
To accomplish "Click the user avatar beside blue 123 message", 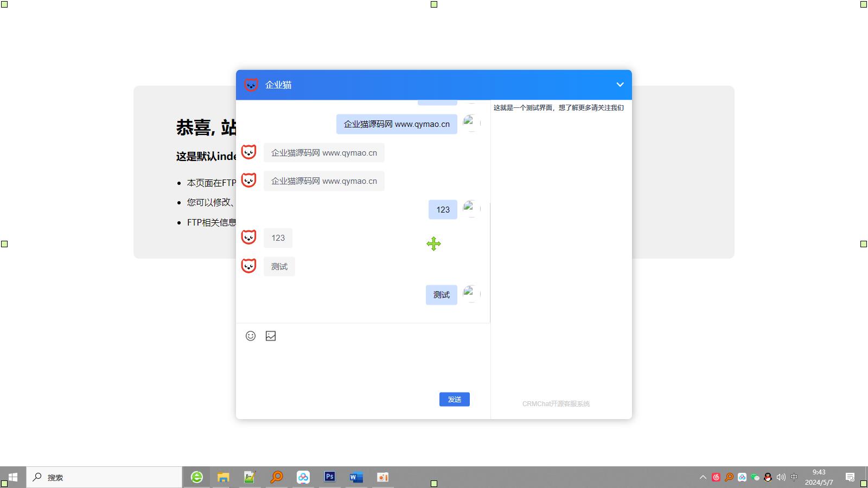I will pos(471,209).
